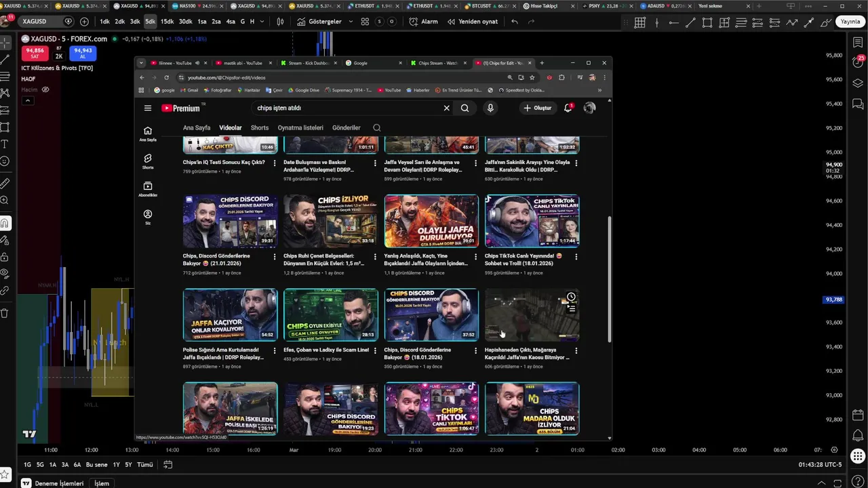Select the trend line favorite drawing tool
Screen dimensions: 868x488
[690, 22]
